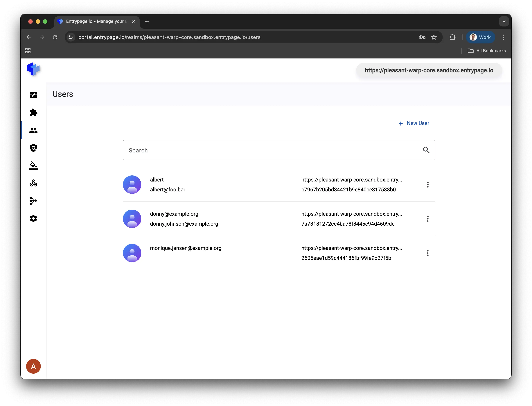The image size is (532, 406).
Task: Open the paint bucket branding icon
Action: click(x=33, y=165)
